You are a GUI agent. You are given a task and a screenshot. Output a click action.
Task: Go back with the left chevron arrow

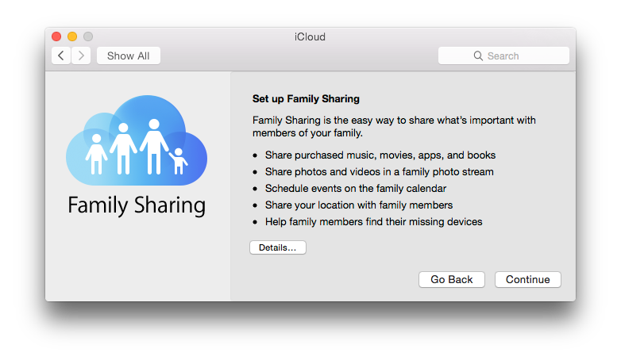[61, 56]
